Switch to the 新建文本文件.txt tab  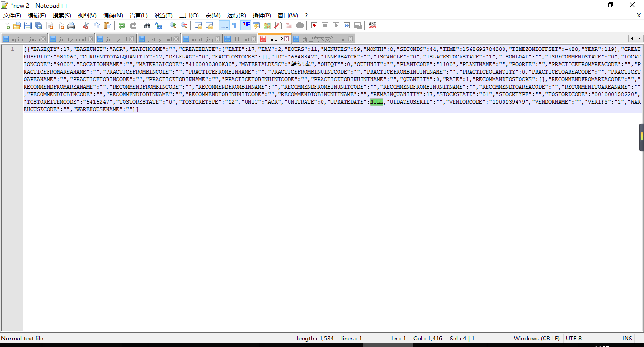[x=324, y=39]
